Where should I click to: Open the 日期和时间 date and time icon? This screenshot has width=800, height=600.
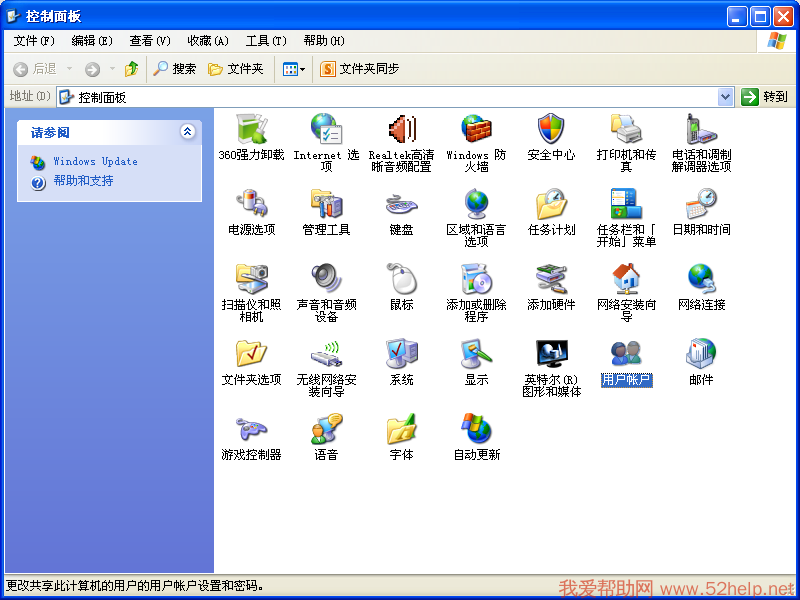click(x=701, y=205)
